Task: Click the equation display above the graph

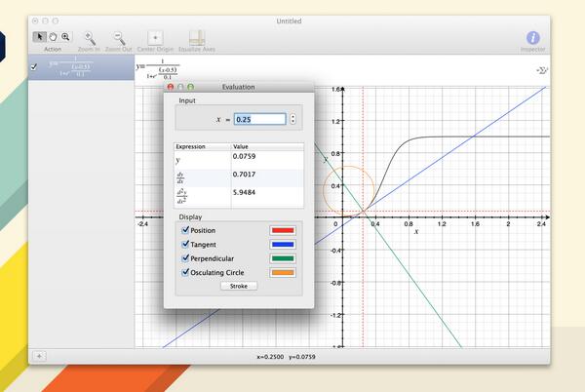Action: (157, 69)
